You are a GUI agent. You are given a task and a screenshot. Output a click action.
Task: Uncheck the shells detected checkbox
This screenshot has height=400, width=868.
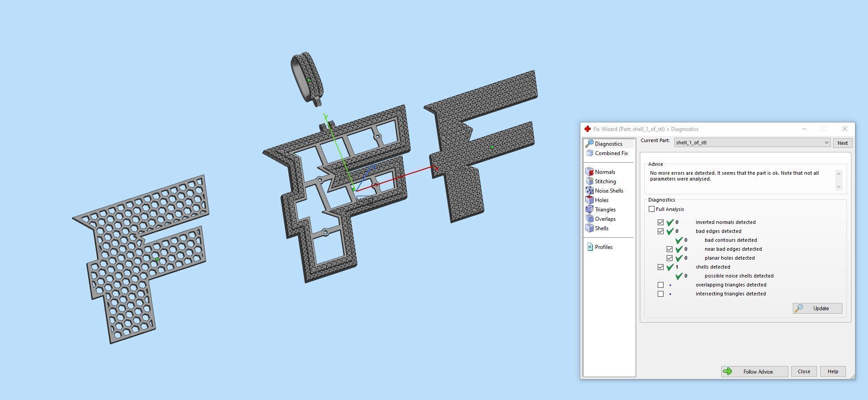660,267
